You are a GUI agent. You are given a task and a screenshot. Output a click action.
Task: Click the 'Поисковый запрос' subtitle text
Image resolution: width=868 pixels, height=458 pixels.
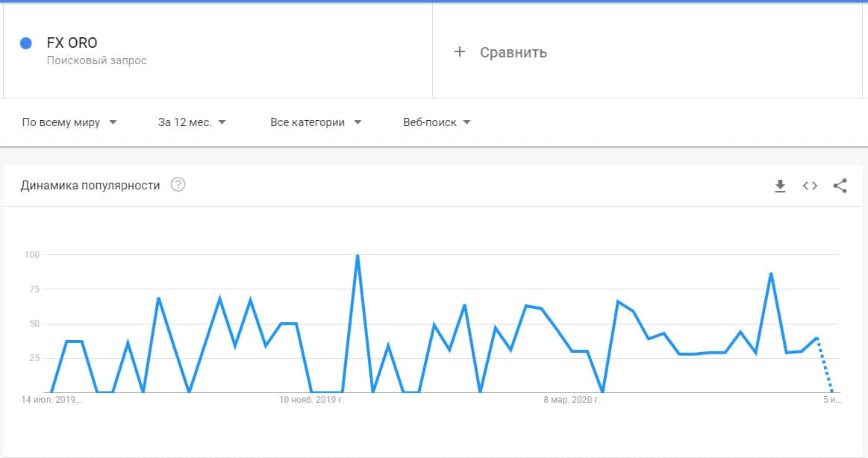pos(96,60)
